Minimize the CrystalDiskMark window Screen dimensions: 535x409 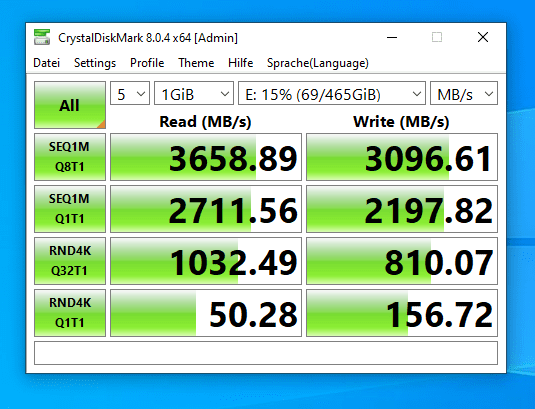coord(392,37)
